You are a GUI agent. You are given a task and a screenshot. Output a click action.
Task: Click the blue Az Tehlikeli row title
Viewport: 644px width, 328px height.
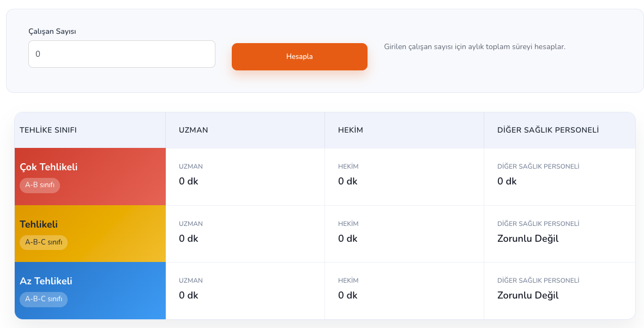tap(46, 281)
